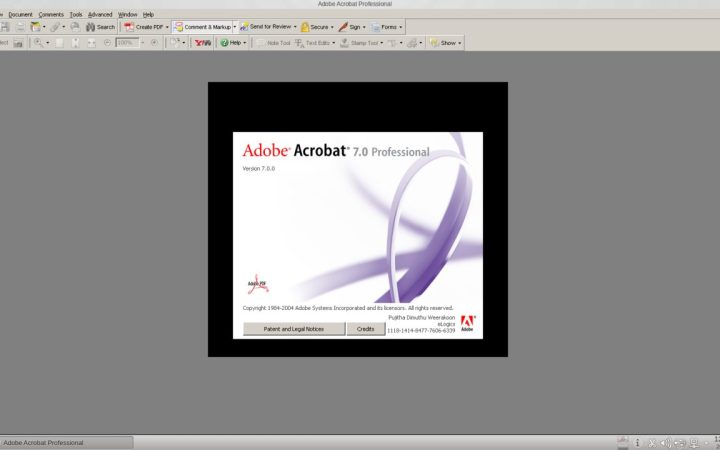This screenshot has width=720, height=450.
Task: Open the Comments menu
Action: (x=51, y=15)
